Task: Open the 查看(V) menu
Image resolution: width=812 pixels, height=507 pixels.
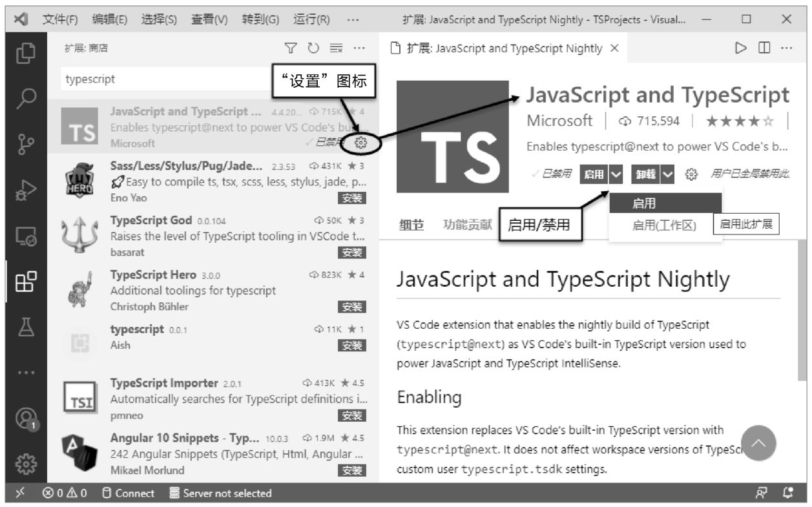Action: click(x=210, y=19)
